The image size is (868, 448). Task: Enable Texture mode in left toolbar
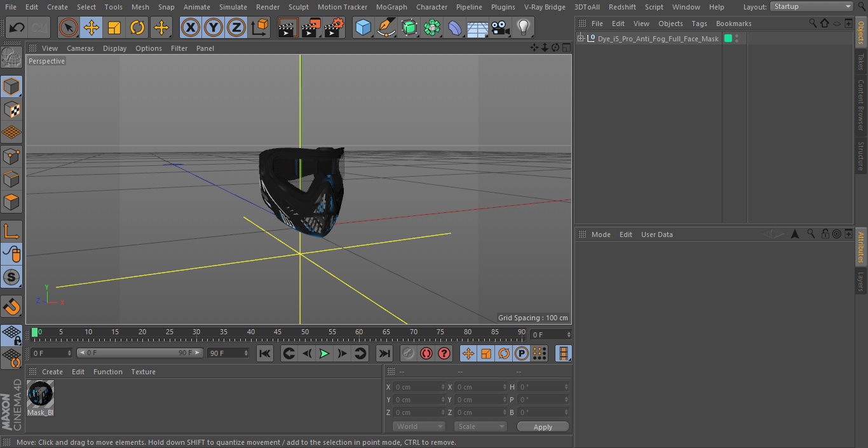point(11,109)
